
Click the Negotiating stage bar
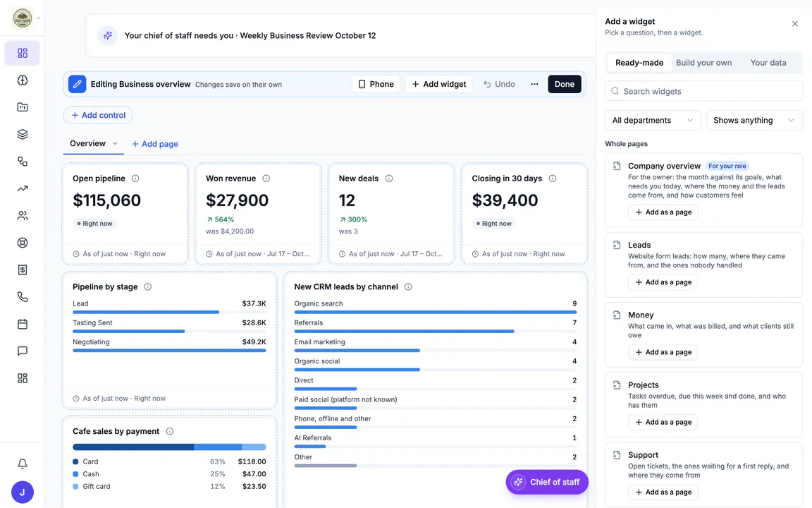[169, 351]
